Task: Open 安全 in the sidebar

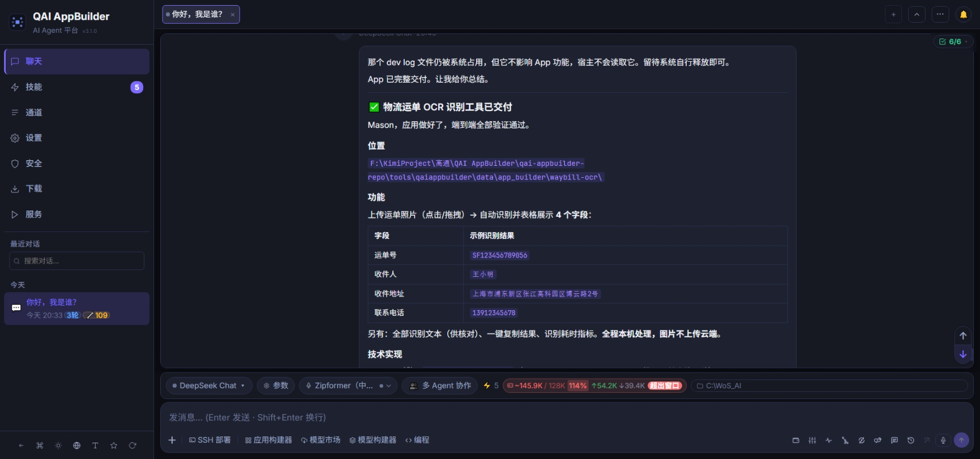Action: [76, 164]
